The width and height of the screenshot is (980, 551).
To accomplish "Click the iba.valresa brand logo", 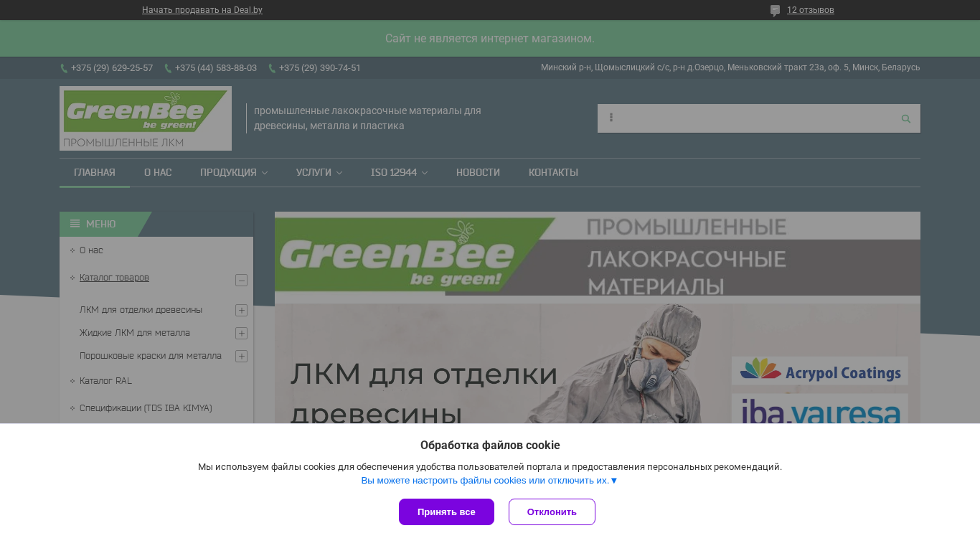I will (x=819, y=409).
